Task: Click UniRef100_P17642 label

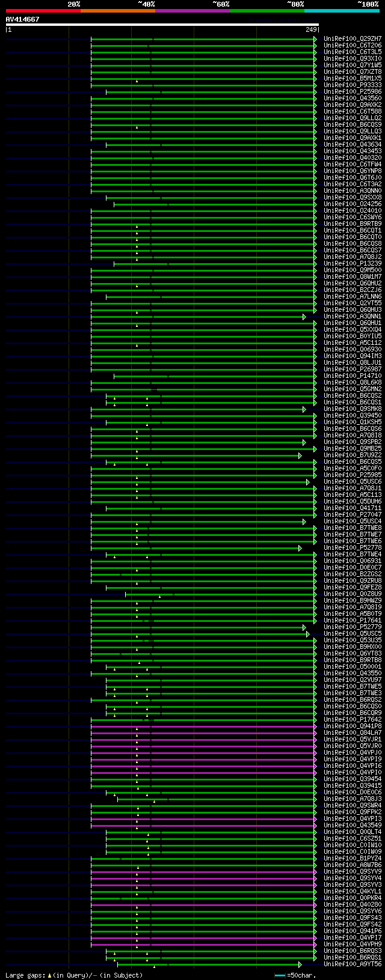Action: pos(353,720)
